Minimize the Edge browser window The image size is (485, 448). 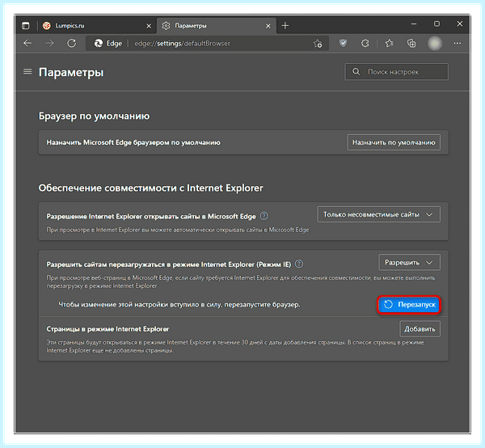click(414, 23)
